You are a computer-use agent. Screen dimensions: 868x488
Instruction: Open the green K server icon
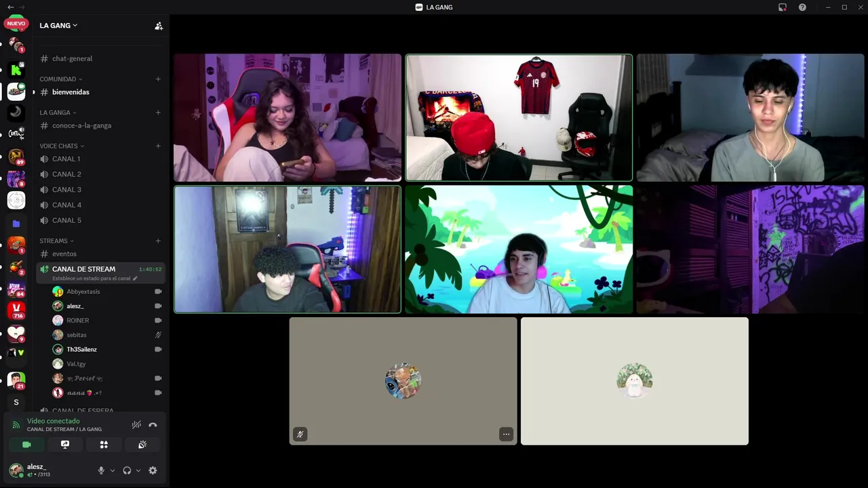[16, 69]
